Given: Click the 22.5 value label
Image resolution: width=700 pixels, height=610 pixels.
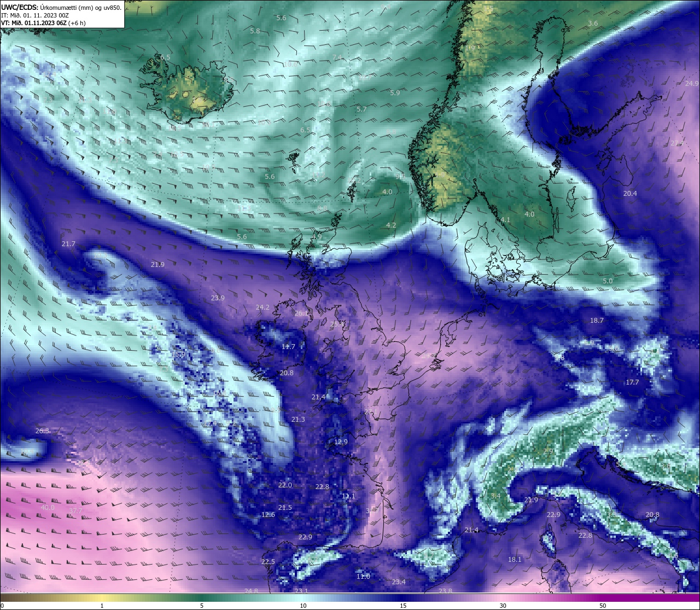Looking at the screenshot, I should [x=268, y=562].
